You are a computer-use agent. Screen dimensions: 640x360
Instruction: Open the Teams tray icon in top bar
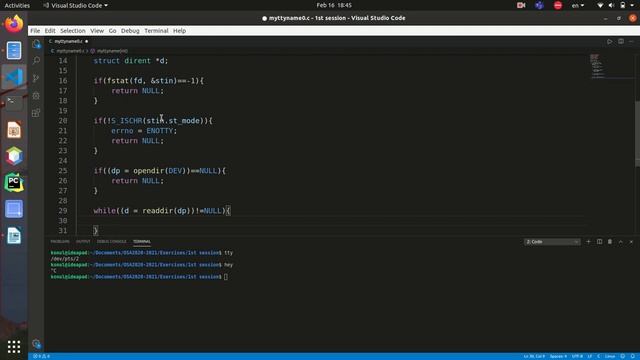539,5
